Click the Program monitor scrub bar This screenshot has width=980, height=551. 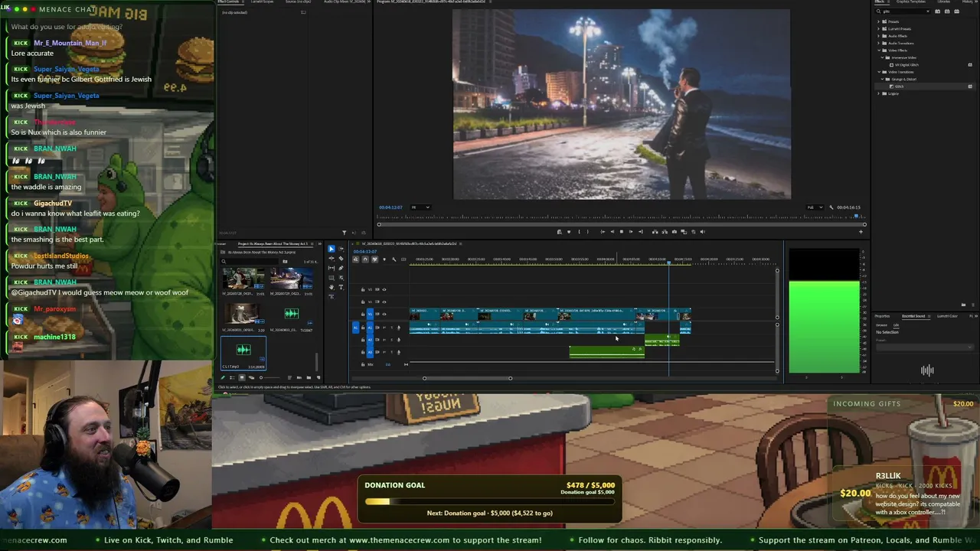tap(620, 223)
